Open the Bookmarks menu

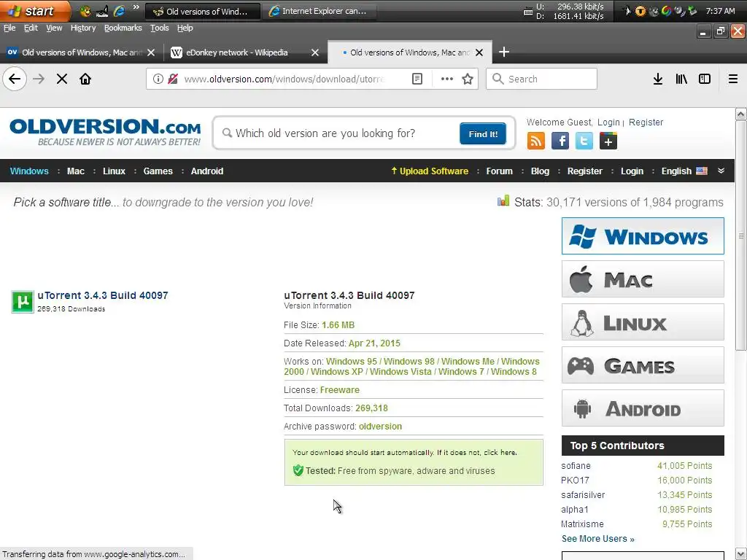[123, 28]
